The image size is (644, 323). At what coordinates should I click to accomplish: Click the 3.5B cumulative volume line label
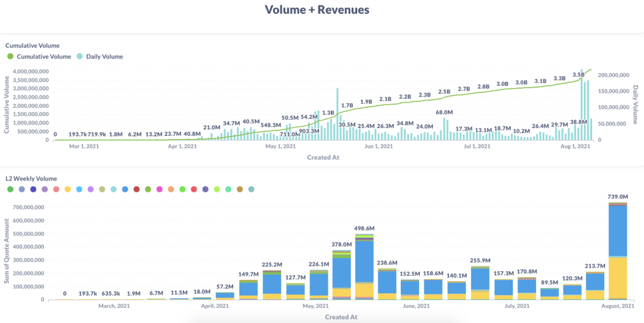[578, 75]
